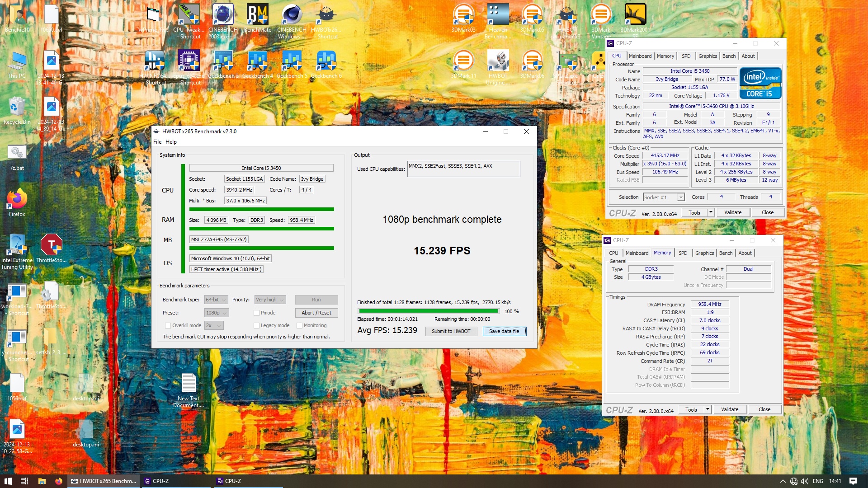Click the Windows Start button
The height and width of the screenshot is (488, 868).
[8, 481]
